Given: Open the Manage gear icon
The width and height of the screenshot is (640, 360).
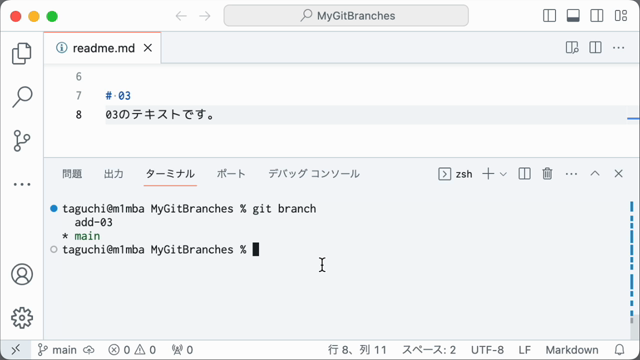Looking at the screenshot, I should (22, 318).
